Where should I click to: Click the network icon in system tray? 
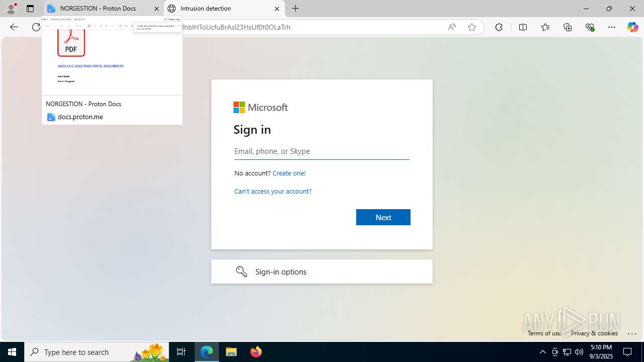tap(567, 352)
